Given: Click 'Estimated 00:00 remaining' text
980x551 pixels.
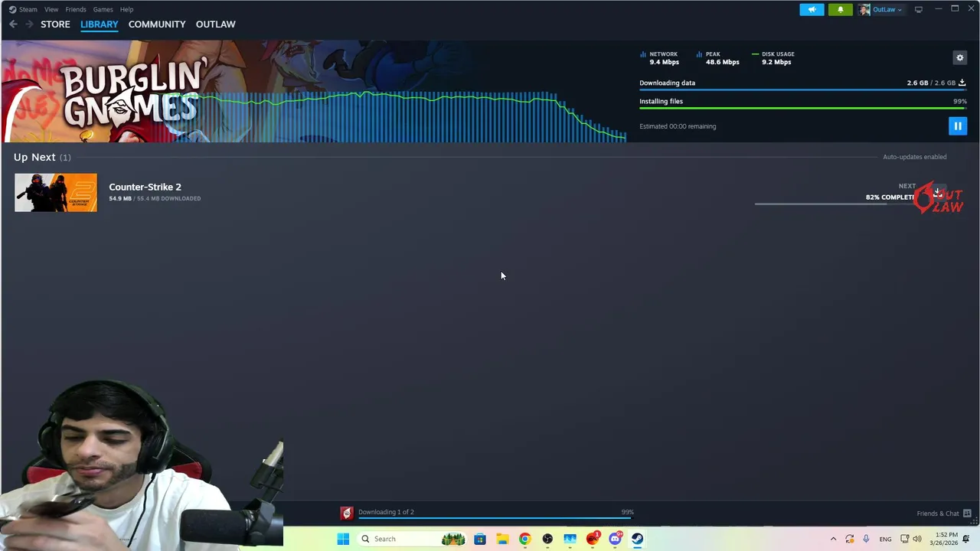Looking at the screenshot, I should [x=678, y=126].
